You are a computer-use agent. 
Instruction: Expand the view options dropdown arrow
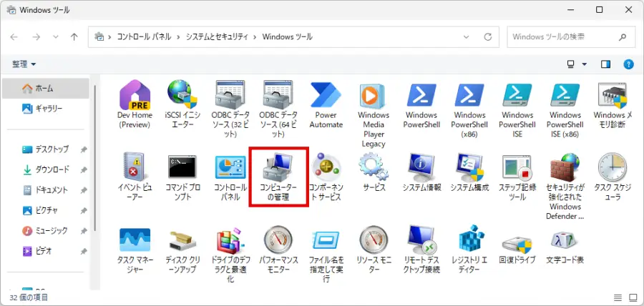click(x=584, y=64)
